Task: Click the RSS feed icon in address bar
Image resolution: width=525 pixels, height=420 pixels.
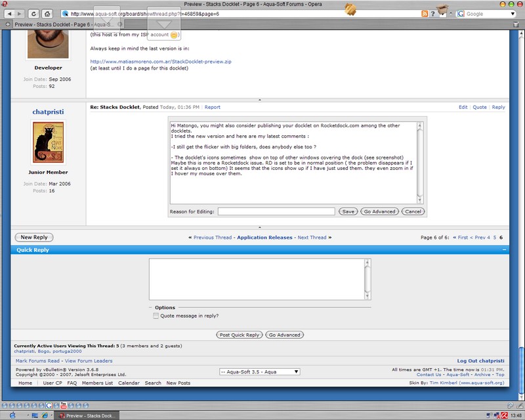Action: 425,14
